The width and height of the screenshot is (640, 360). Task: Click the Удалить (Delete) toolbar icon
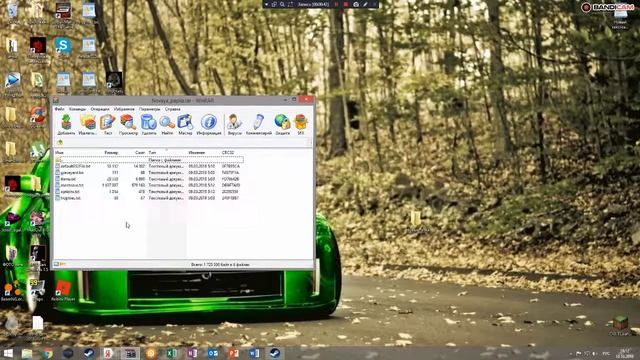[x=149, y=124]
